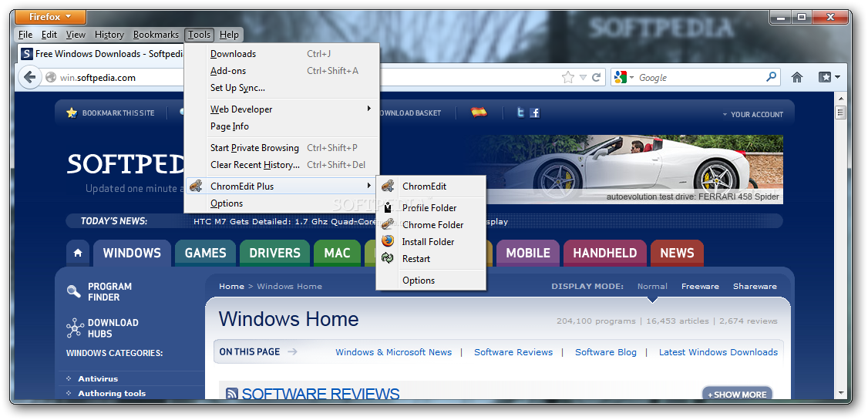Image resolution: width=868 pixels, height=420 pixels.
Task: Click the Spanish flag icon
Action: 479,113
